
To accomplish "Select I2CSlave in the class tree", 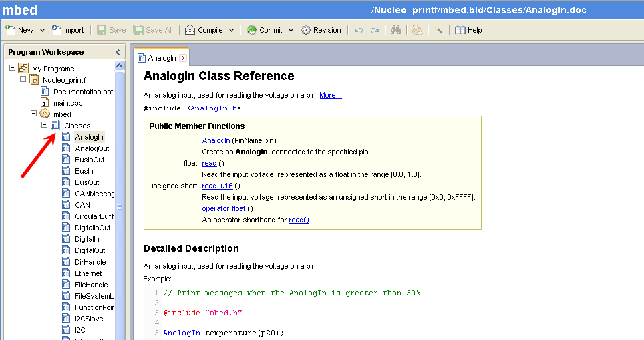I will tap(89, 319).
